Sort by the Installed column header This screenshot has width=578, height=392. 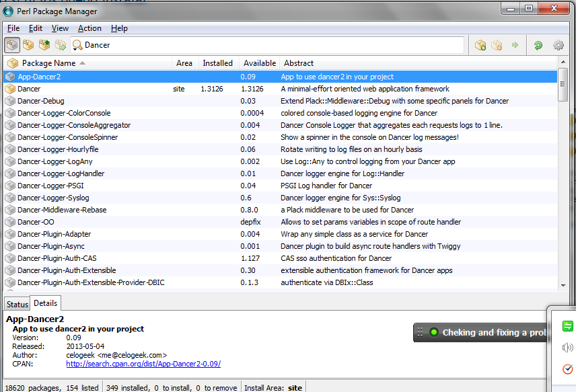pyautogui.click(x=219, y=63)
